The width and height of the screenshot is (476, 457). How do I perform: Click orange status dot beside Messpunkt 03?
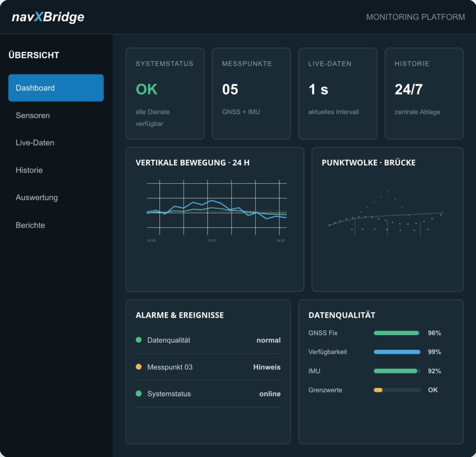(x=139, y=366)
